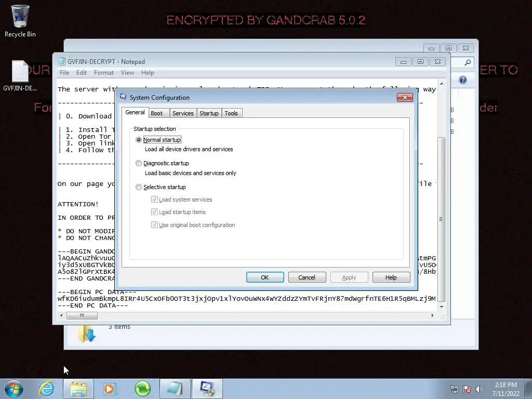Switch to the Services tab
The width and height of the screenshot is (532, 399).
pyautogui.click(x=183, y=113)
